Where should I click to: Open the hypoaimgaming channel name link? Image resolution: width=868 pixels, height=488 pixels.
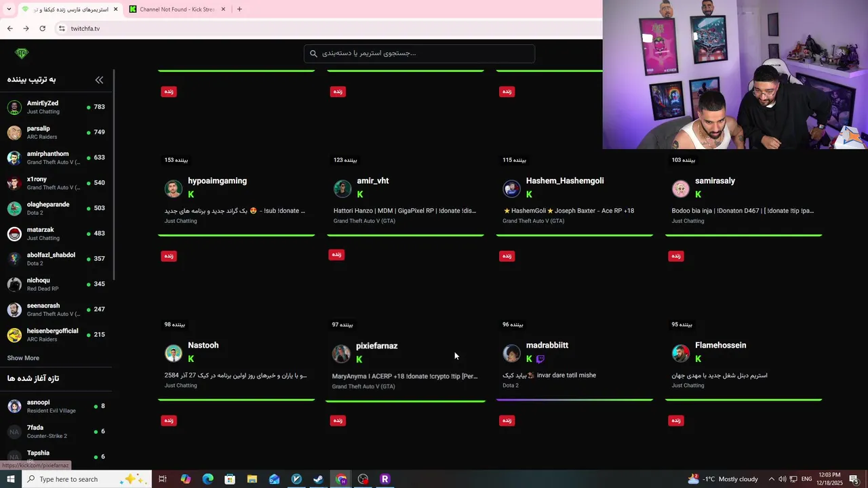click(217, 181)
